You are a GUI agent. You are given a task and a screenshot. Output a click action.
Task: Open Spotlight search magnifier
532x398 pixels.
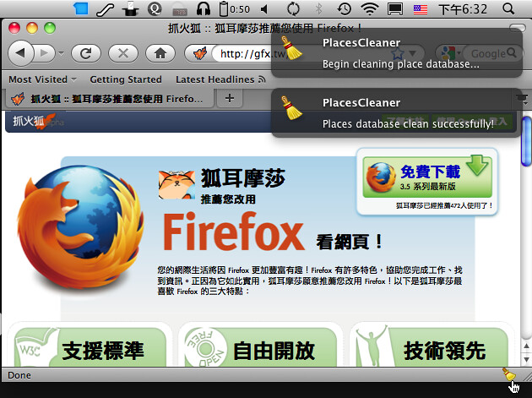(508, 9)
